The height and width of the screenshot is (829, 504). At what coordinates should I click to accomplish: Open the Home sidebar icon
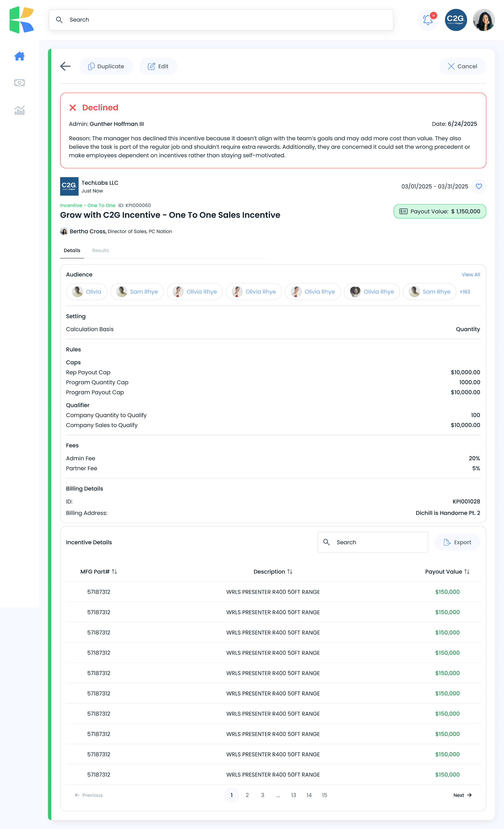click(19, 56)
